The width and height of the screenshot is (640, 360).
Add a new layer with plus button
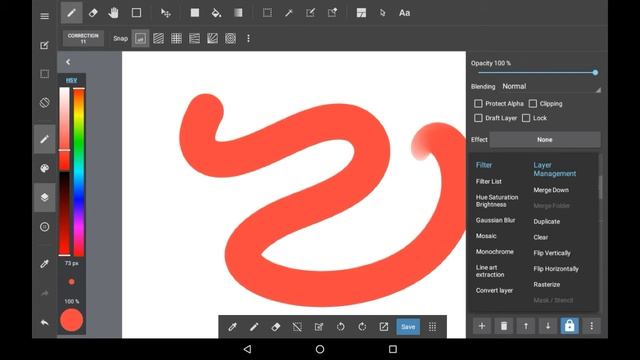point(482,326)
